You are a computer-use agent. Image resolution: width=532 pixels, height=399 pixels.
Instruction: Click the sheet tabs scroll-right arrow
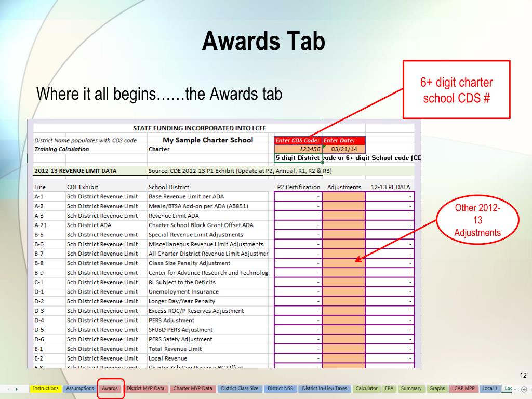click(x=17, y=389)
